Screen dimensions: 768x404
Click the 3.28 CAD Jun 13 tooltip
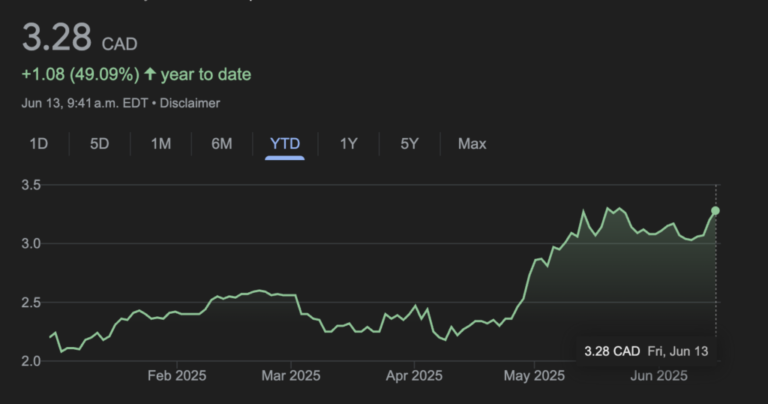pos(649,351)
